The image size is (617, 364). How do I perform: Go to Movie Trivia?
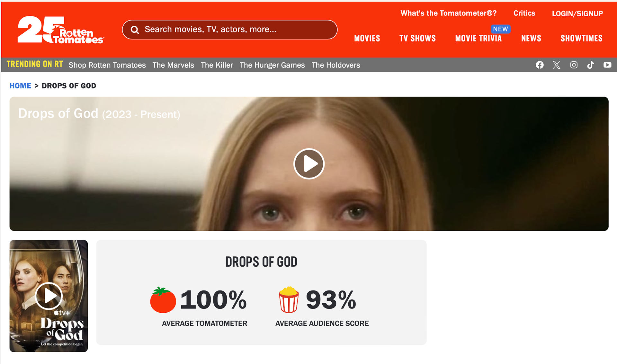coord(478,38)
